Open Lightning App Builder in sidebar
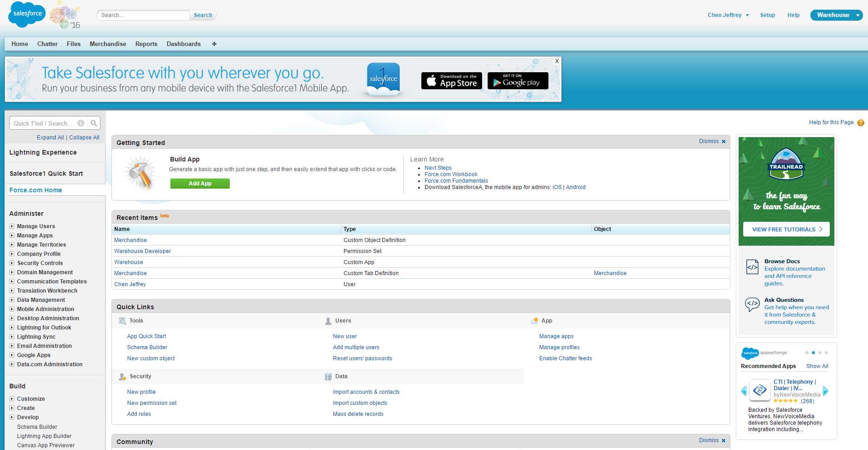868x450 pixels. [44, 436]
